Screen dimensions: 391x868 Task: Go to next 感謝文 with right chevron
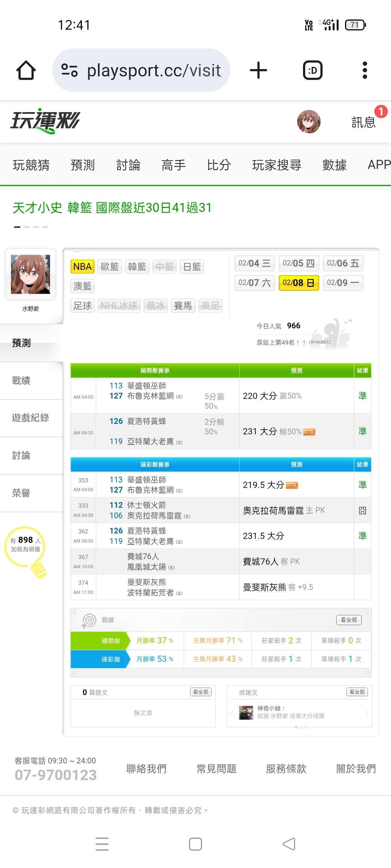coord(367,712)
